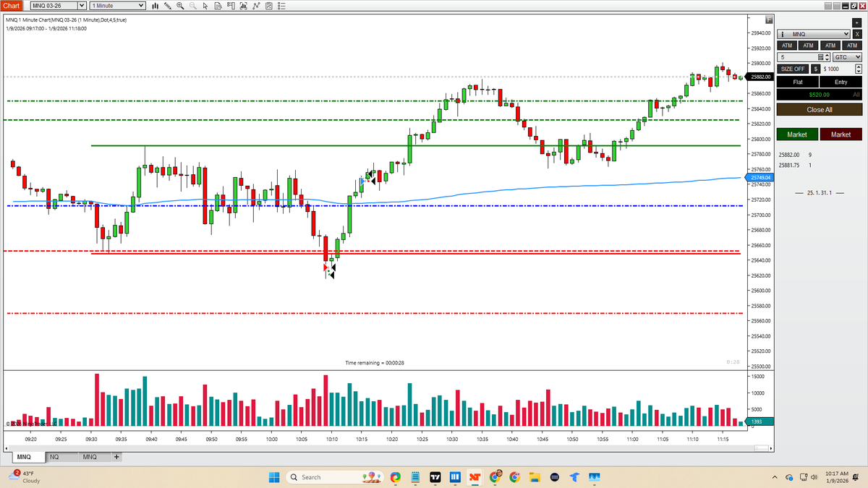Open the MNQ account selector dropdown

coord(814,34)
